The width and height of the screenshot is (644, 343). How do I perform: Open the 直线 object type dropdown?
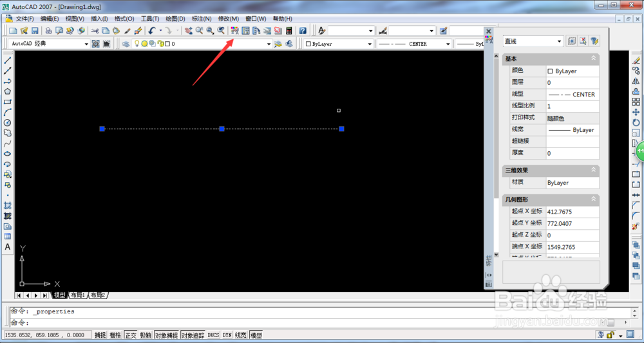tap(559, 41)
